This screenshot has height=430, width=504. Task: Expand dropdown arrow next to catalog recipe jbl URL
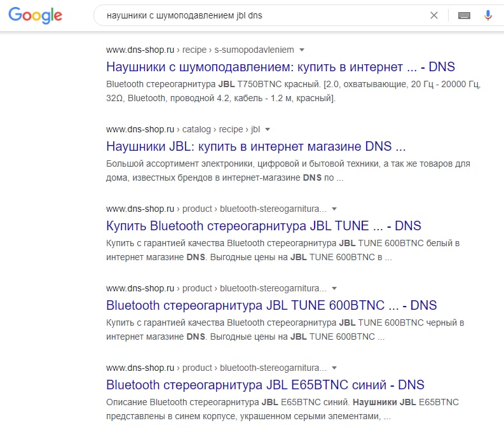click(x=268, y=129)
